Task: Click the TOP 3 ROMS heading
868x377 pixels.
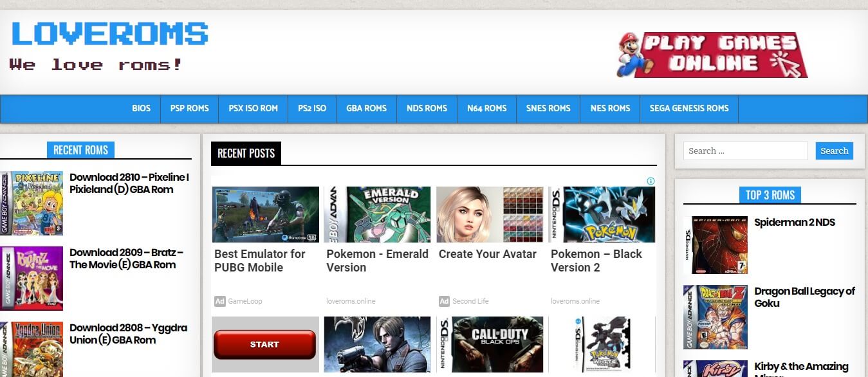Action: point(770,195)
